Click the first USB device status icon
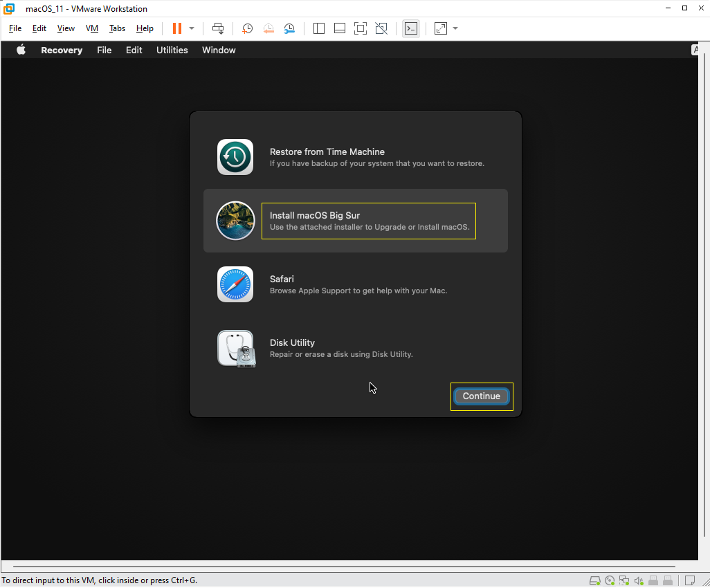710x588 pixels. (653, 581)
